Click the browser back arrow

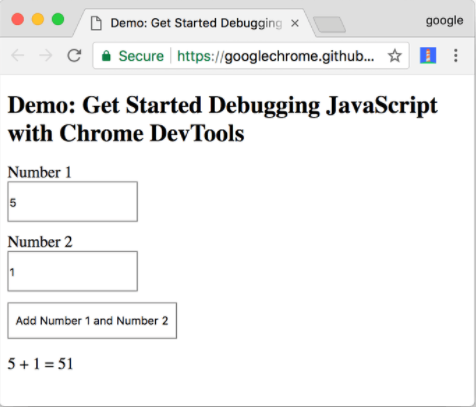(17, 55)
